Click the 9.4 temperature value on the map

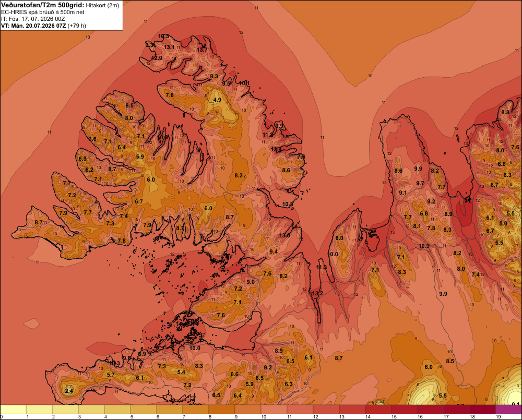coord(274,251)
